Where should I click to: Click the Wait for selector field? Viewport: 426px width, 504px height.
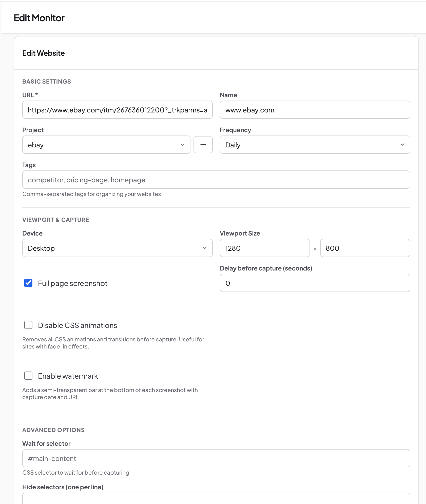216,458
